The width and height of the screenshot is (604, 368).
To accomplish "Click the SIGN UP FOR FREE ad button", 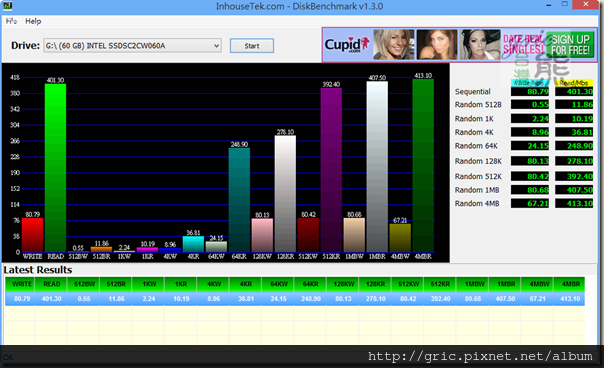I will [570, 45].
